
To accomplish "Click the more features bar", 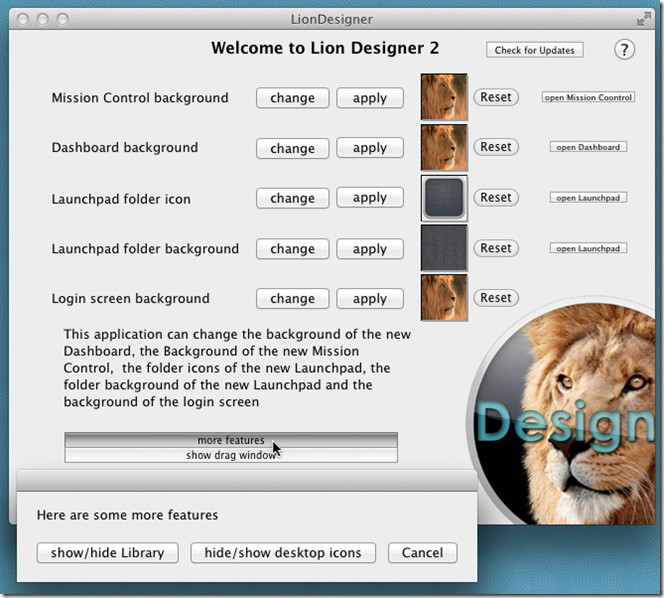I will 231,440.
